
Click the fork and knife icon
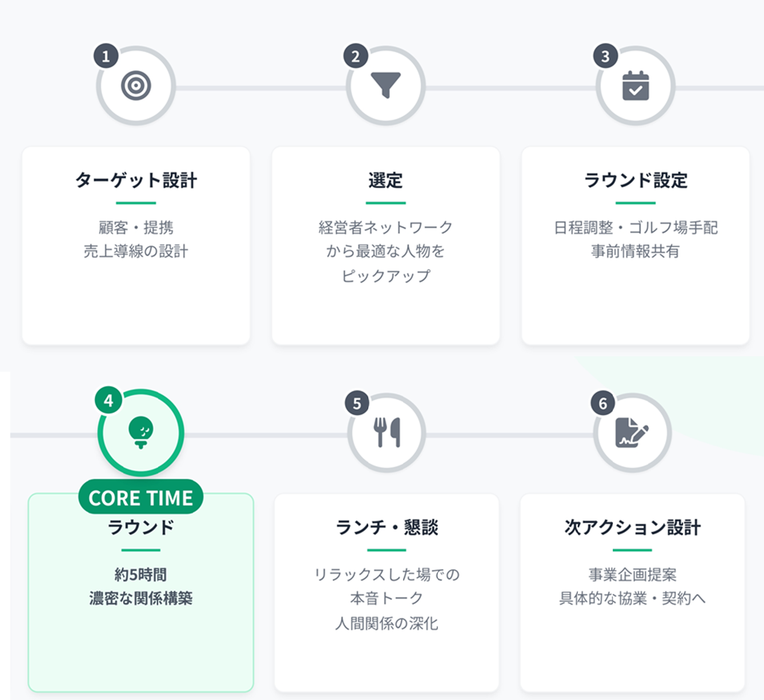click(387, 432)
